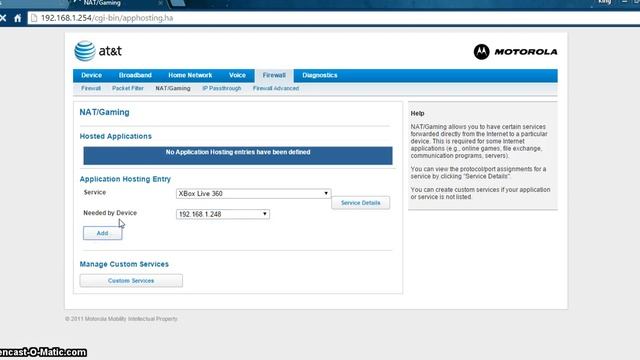Expand the Needed by Device dropdown

pyautogui.click(x=223, y=214)
